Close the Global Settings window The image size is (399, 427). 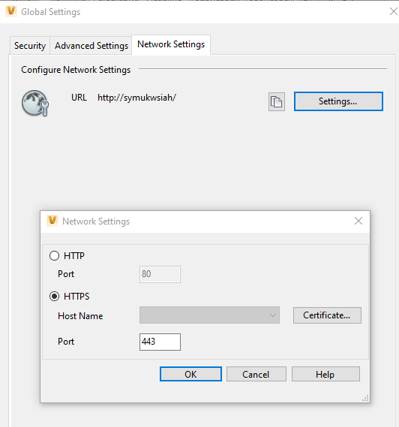(393, 12)
